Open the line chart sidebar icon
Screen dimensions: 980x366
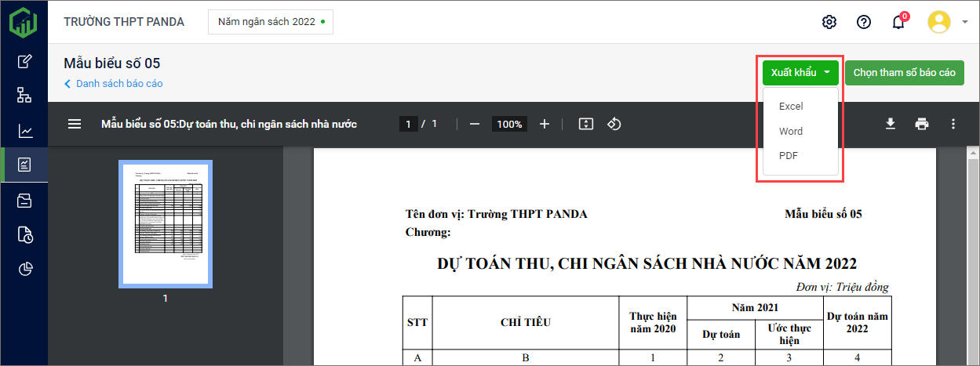click(x=24, y=131)
